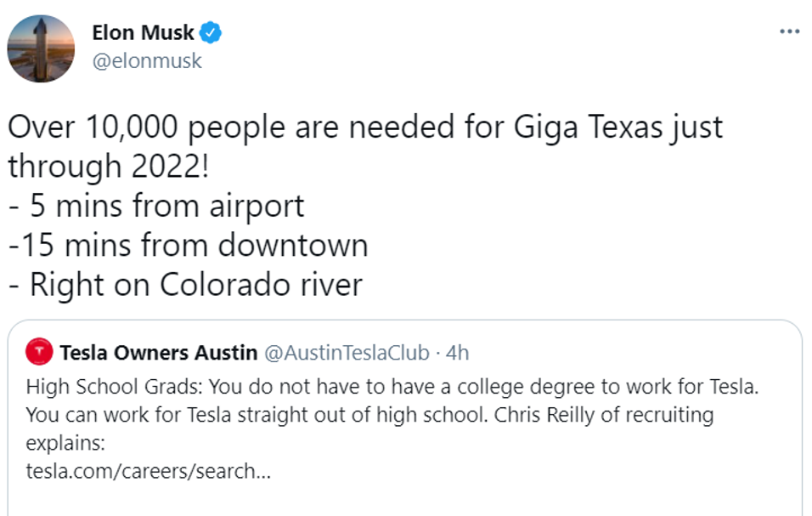The width and height of the screenshot is (812, 516).
Task: Click the blank space right of the 4h timestamp
Action: (629, 352)
